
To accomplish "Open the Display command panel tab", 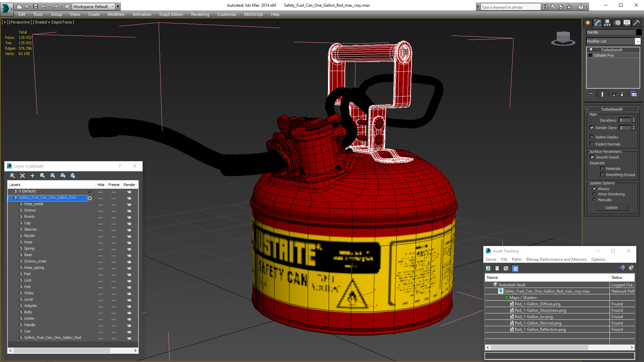I will point(627,23).
